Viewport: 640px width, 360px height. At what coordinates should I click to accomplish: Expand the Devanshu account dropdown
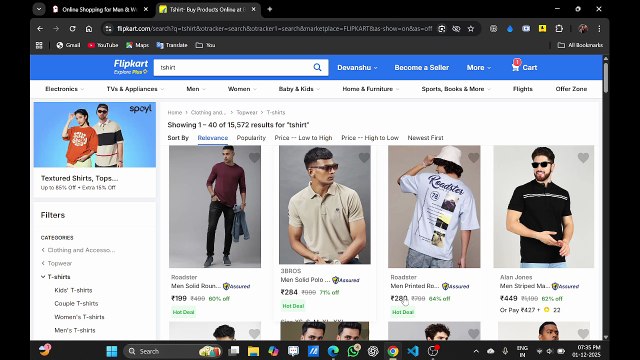pos(357,68)
